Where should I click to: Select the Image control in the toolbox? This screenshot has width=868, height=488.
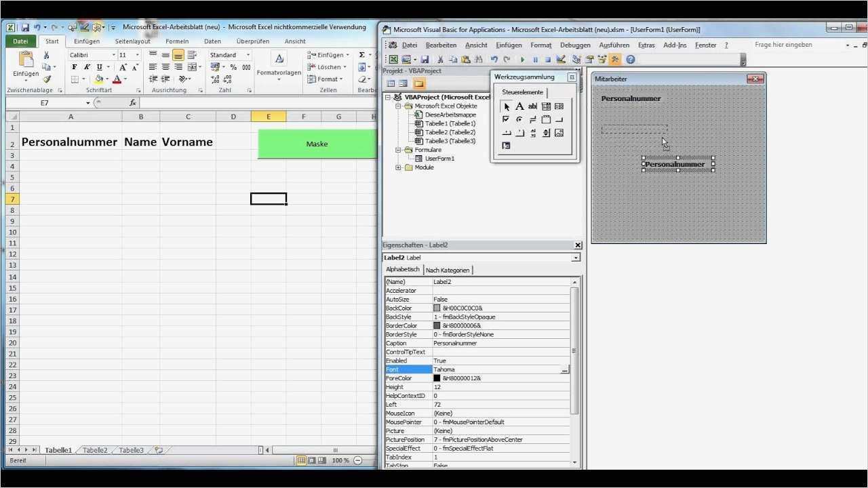coord(559,133)
